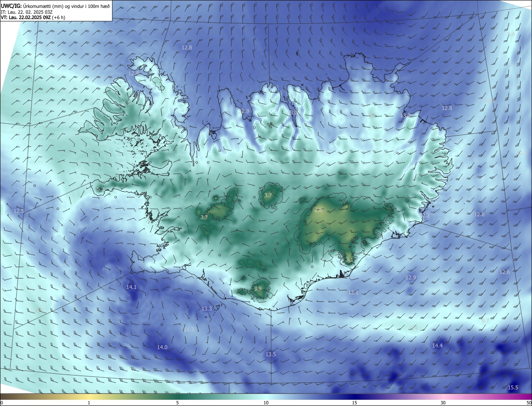Click the colour scale legend bar

coord(266,396)
